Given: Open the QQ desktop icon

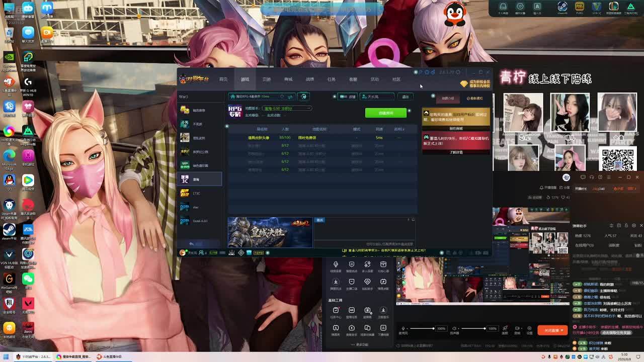Looking at the screenshot, I should coord(9,182).
